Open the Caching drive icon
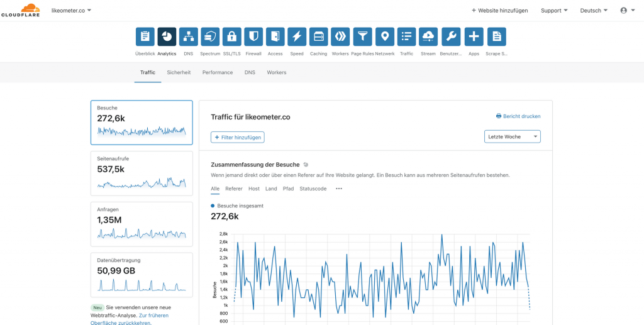The width and height of the screenshot is (644, 325). click(x=319, y=36)
